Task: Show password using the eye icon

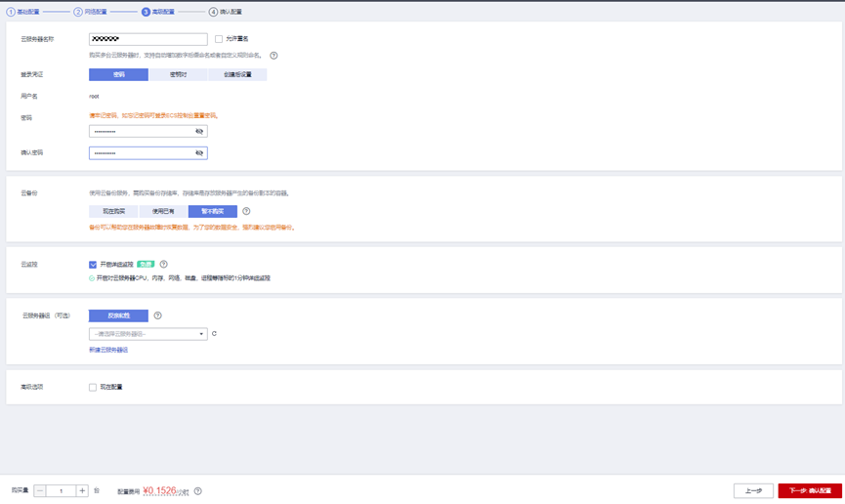Action: click(x=199, y=131)
